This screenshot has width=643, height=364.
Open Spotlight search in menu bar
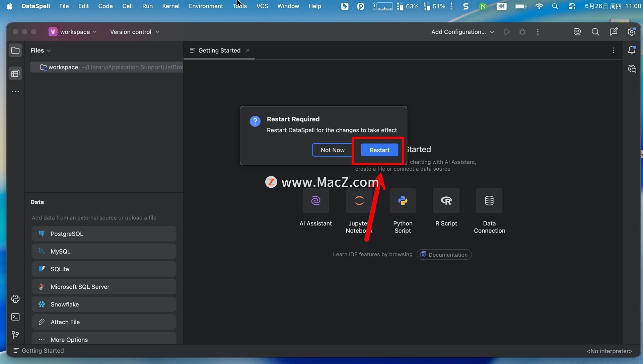[x=555, y=6]
